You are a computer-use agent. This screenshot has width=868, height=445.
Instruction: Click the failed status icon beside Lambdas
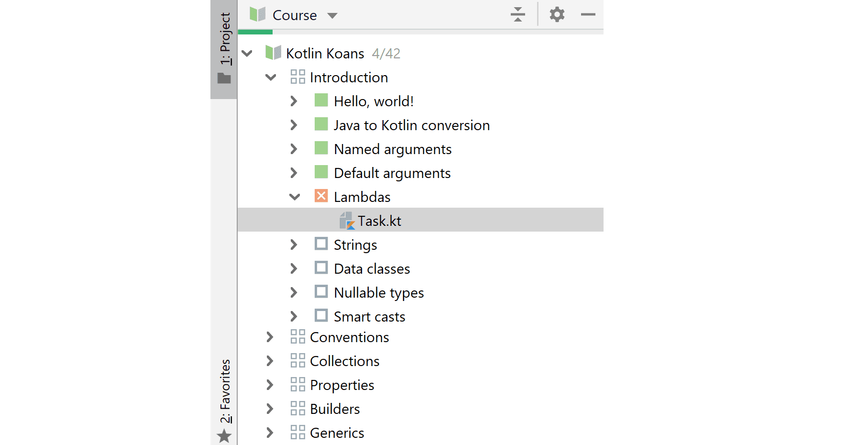point(321,196)
